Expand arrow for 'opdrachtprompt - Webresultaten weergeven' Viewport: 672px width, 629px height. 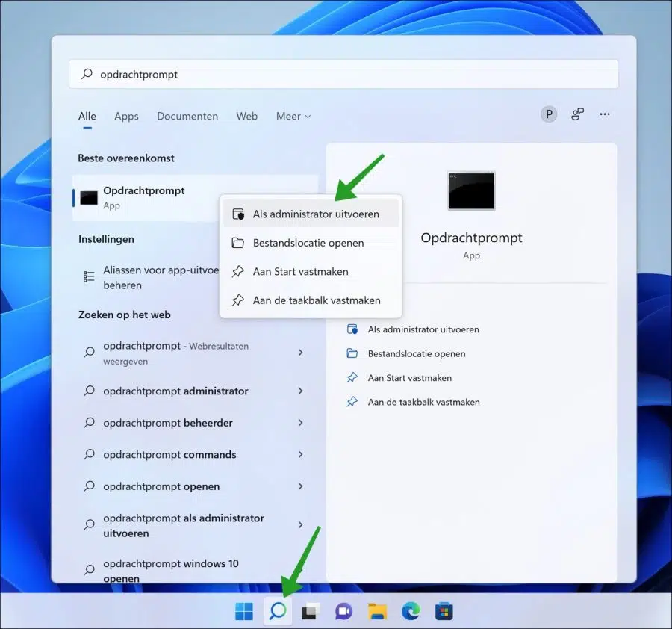pos(300,353)
